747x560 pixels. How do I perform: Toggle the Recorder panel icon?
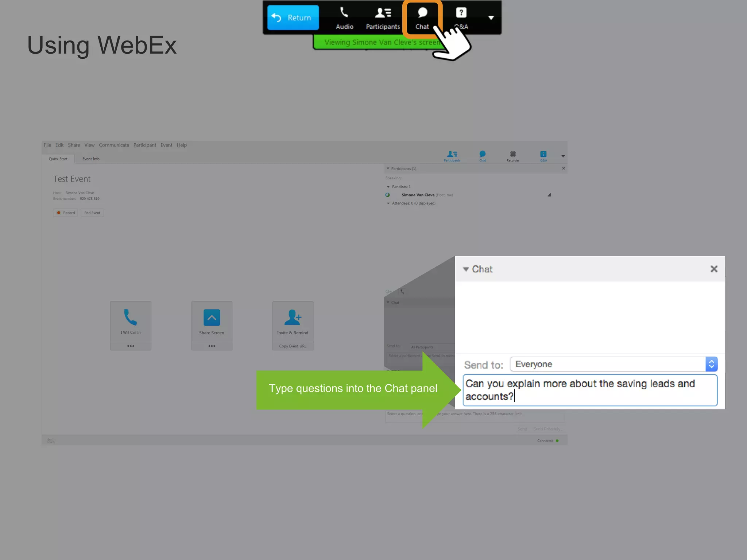pyautogui.click(x=513, y=156)
